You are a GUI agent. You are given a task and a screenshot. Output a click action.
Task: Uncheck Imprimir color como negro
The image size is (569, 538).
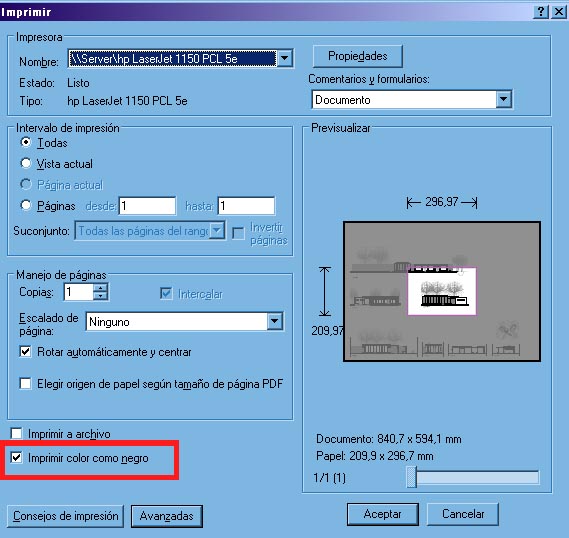tap(16, 457)
